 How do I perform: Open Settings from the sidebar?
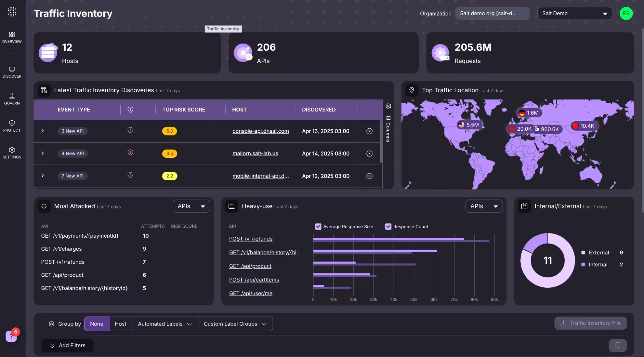pyautogui.click(x=12, y=153)
